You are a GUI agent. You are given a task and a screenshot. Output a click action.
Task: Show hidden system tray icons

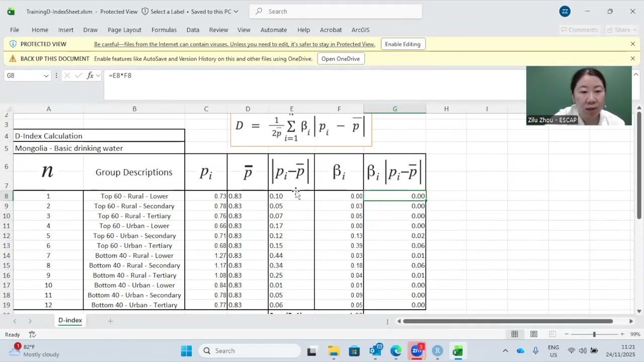505,351
